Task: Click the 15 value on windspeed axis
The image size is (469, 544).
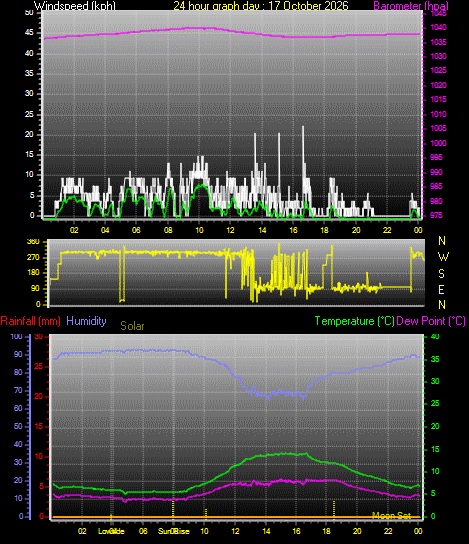Action: click(x=29, y=155)
